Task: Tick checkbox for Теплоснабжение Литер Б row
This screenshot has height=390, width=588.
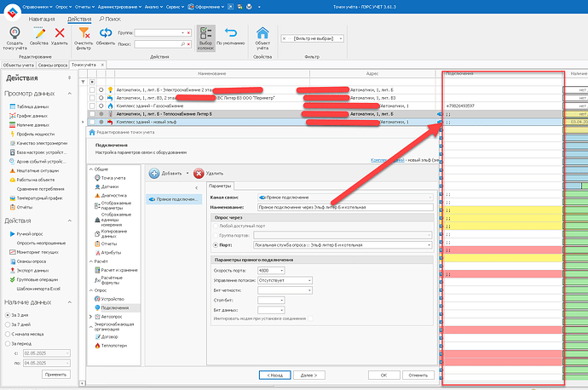Action: (x=92, y=114)
